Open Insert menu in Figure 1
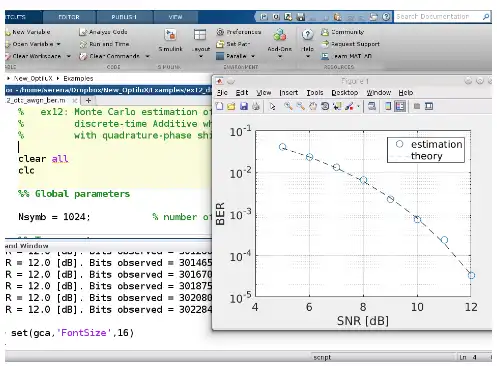This screenshot has height=366, width=497. (x=289, y=93)
